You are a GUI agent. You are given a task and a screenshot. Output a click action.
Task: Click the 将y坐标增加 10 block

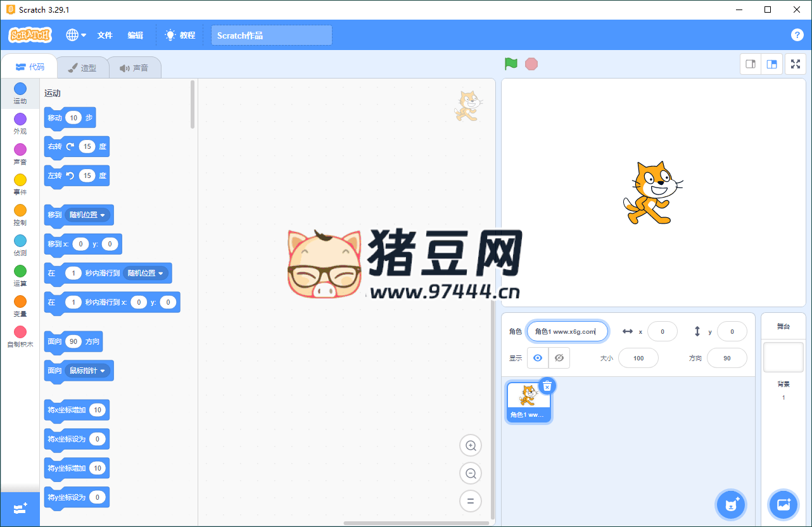tap(77, 469)
